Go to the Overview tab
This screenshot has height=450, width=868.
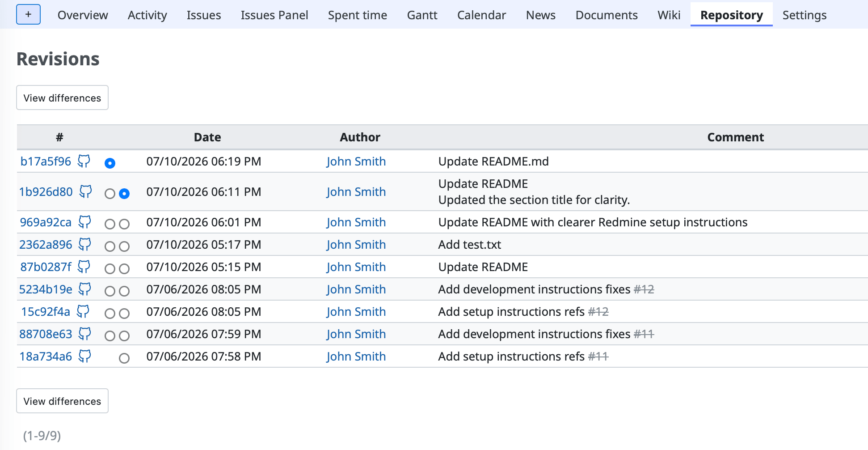tap(83, 15)
